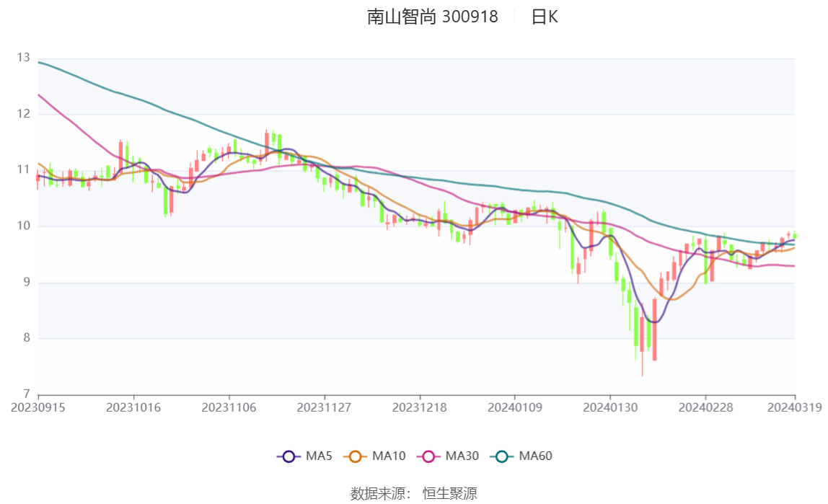The height and width of the screenshot is (504, 828).
Task: Click the 20240130 date axis label
Action: pos(610,408)
